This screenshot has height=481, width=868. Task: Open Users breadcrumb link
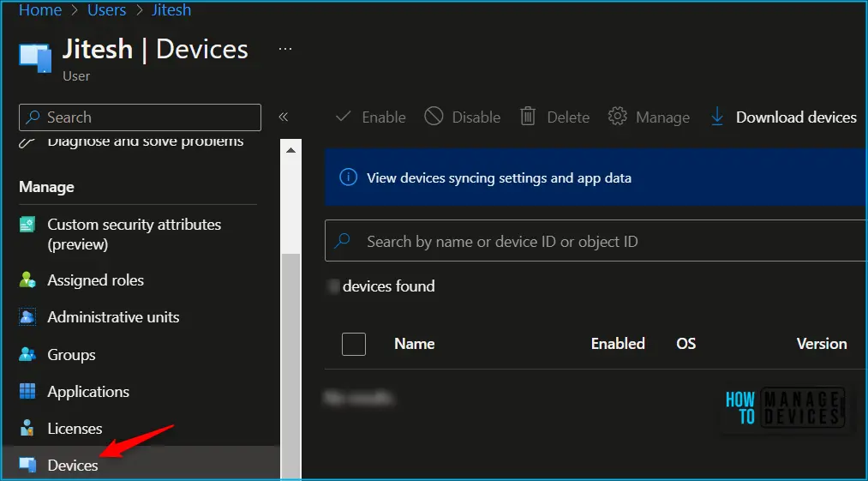(107, 10)
